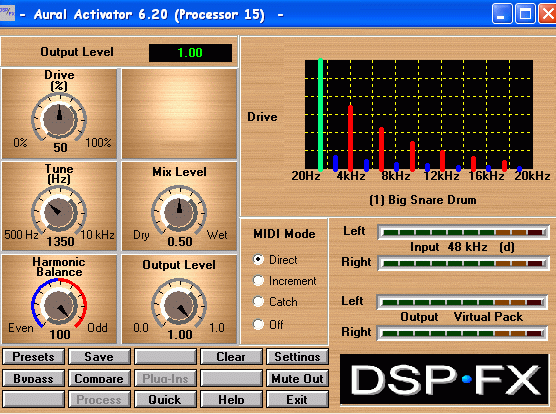Click the Harmonic Balance knob
Screen dimensions: 556x414
pos(59,305)
